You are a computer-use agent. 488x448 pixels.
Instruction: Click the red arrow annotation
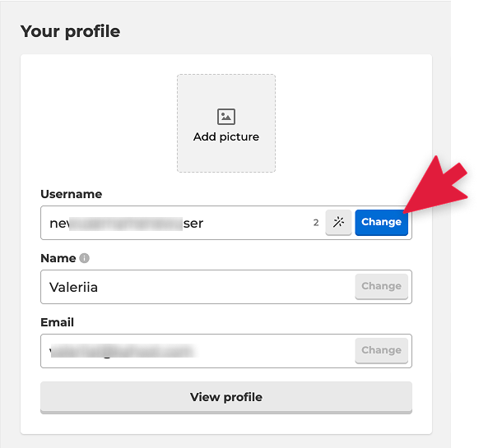435,185
